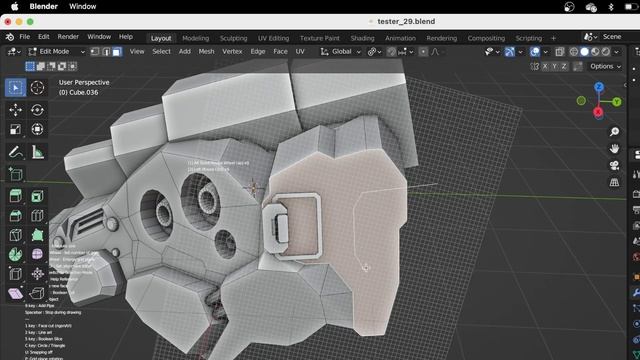
Task: Select rendered viewport shading
Action: tap(606, 52)
